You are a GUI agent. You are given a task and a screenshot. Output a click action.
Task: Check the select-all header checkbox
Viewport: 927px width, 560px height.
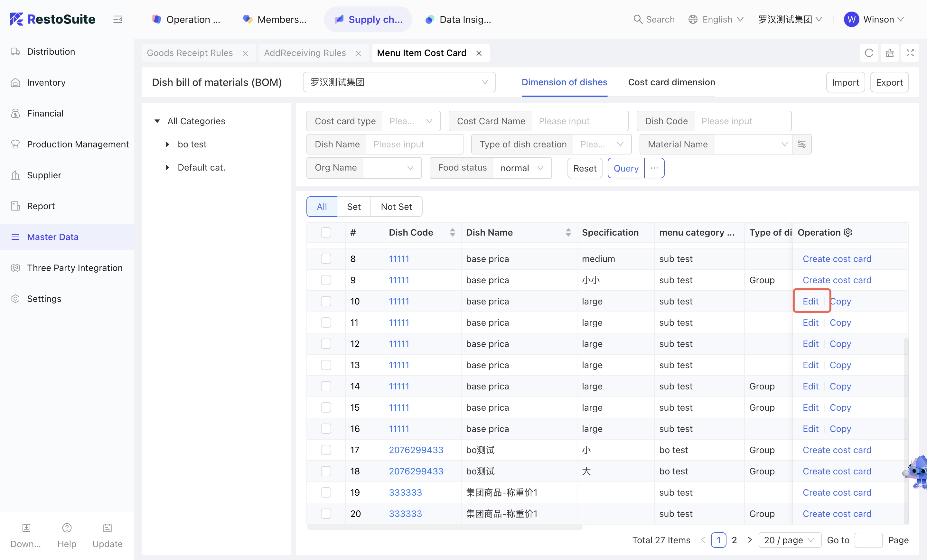(x=326, y=232)
